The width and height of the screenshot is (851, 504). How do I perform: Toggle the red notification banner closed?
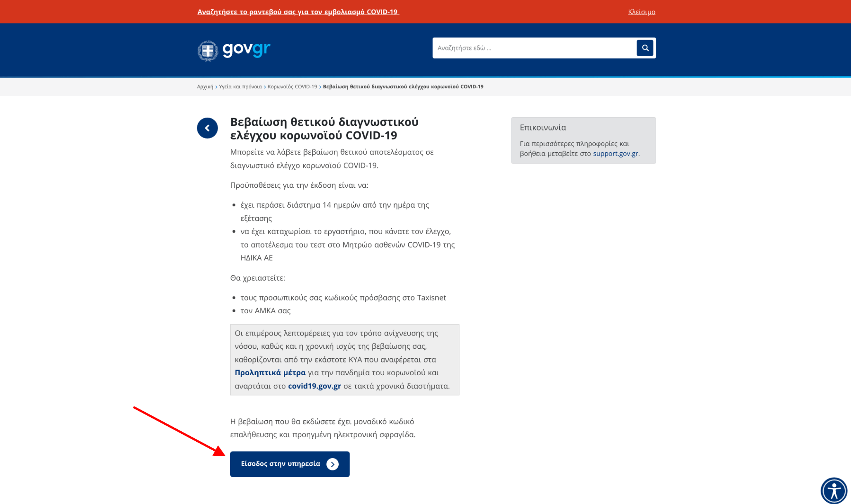[x=642, y=12]
